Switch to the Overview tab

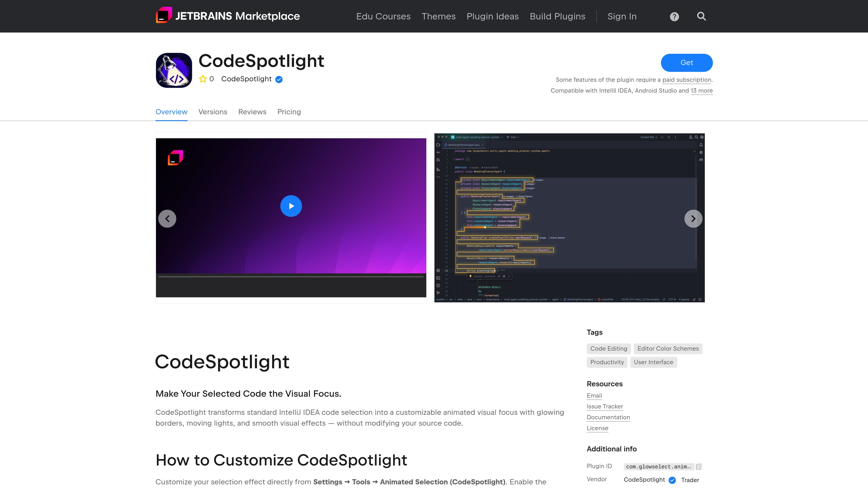tap(171, 112)
